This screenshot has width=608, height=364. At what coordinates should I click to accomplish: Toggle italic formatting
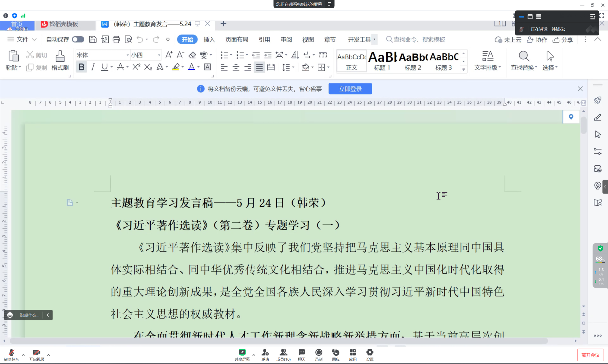tap(93, 67)
